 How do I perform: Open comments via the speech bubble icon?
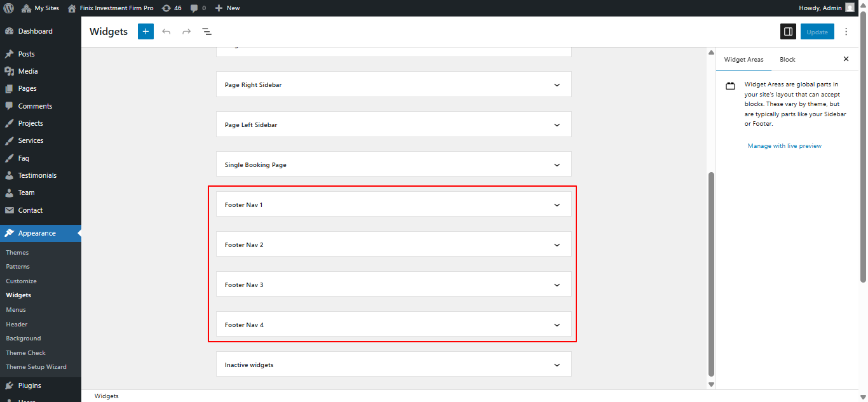pyautogui.click(x=193, y=8)
